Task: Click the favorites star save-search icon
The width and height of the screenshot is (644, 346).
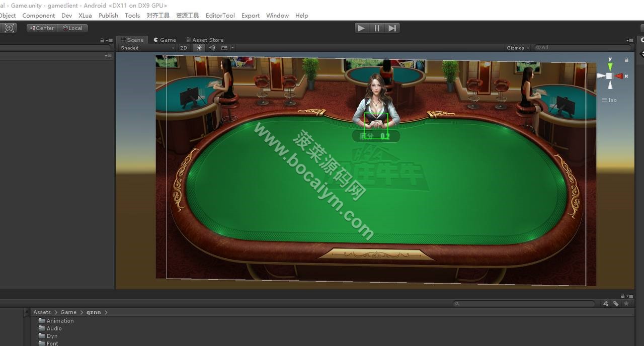Action: (x=626, y=304)
